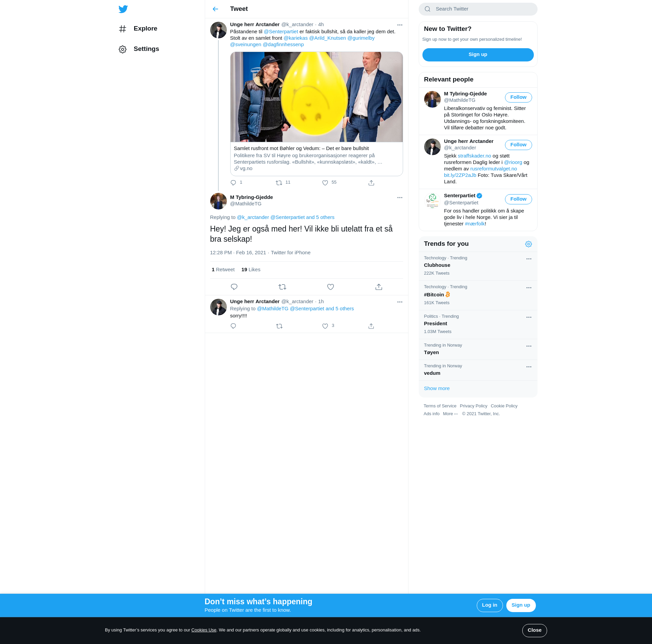Viewport: 652px width, 644px height.
Task: Click vg.no link icon in article card
Action: pos(237,168)
